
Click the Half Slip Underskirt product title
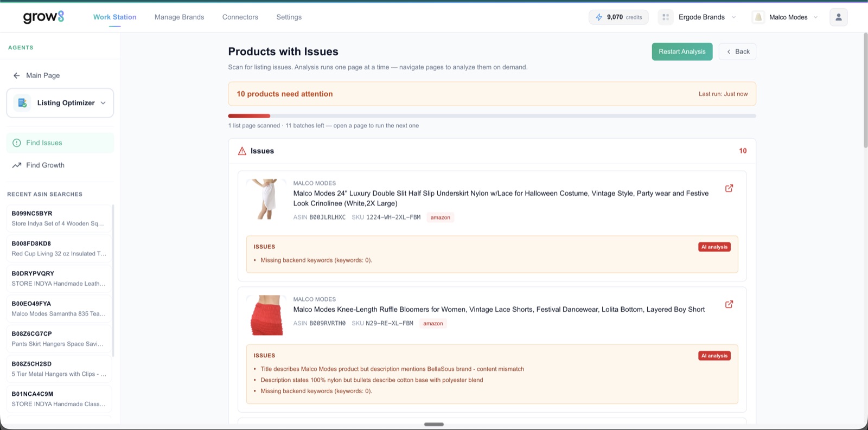[501, 198]
